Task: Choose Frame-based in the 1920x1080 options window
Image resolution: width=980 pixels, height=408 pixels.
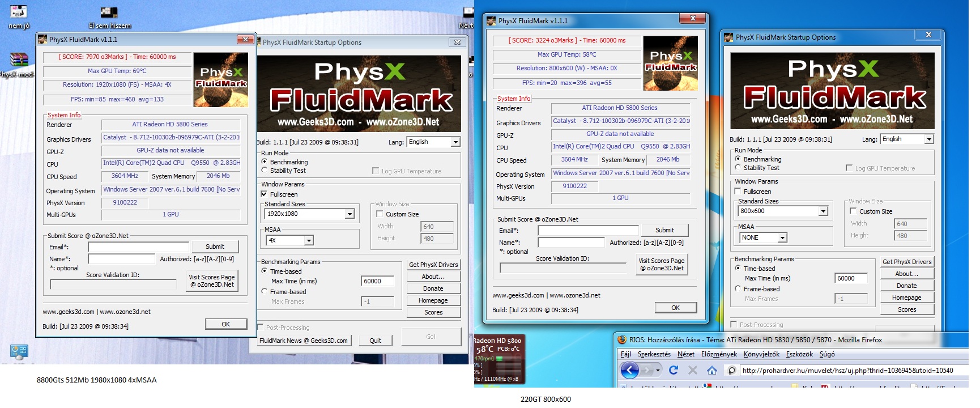Action: [x=264, y=292]
